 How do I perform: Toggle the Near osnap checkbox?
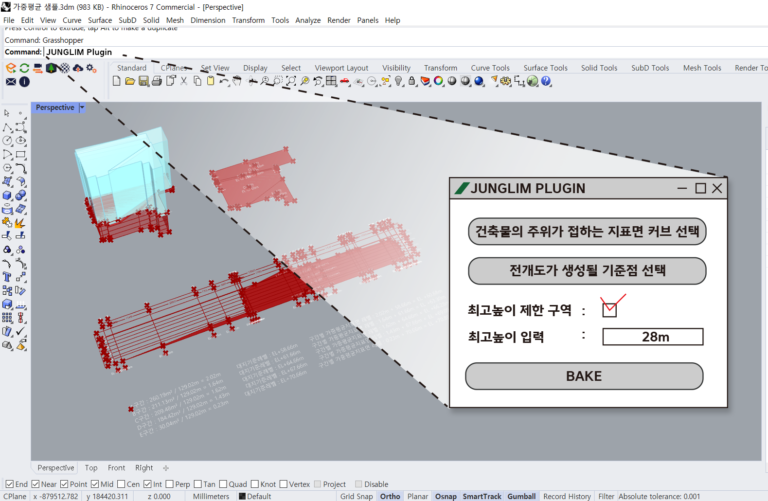click(35, 484)
